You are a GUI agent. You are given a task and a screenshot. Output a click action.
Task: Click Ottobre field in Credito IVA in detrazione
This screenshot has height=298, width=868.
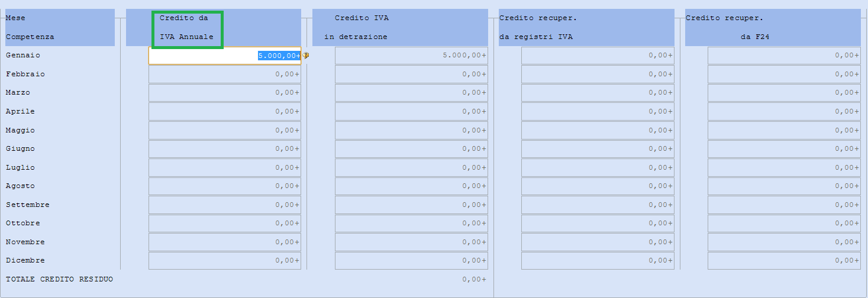coord(411,223)
